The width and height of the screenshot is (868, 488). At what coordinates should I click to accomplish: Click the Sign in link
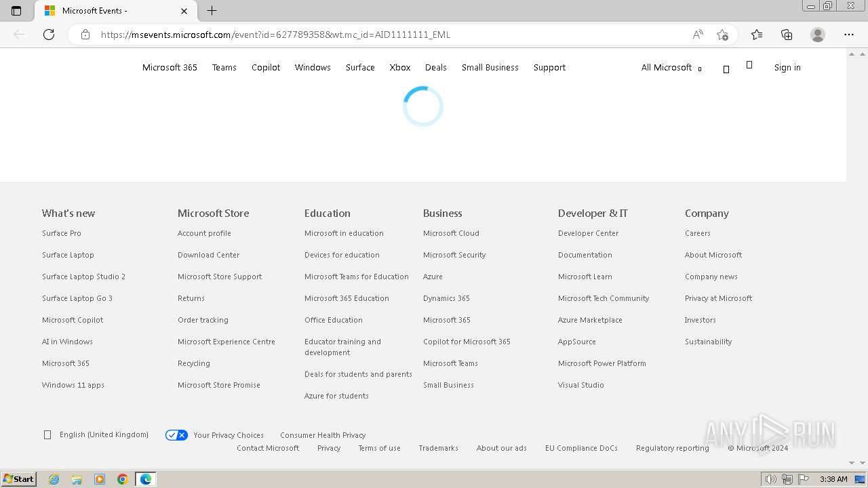click(787, 67)
